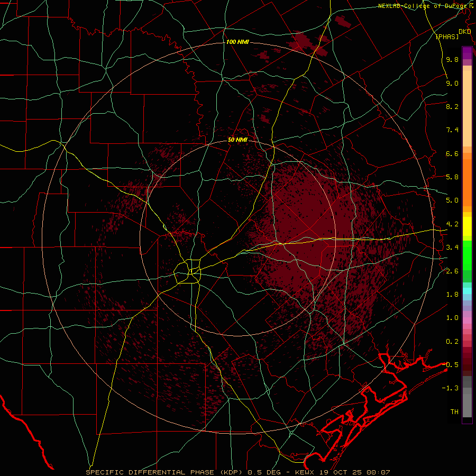The height and width of the screenshot is (476, 476).
Task: Click the '100 NMI' range ring label
Action: coord(237,42)
